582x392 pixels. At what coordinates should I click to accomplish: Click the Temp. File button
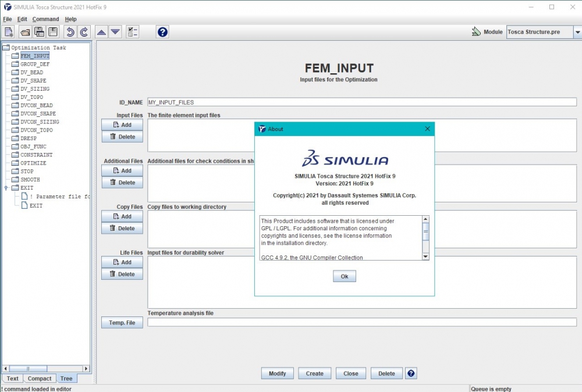122,323
